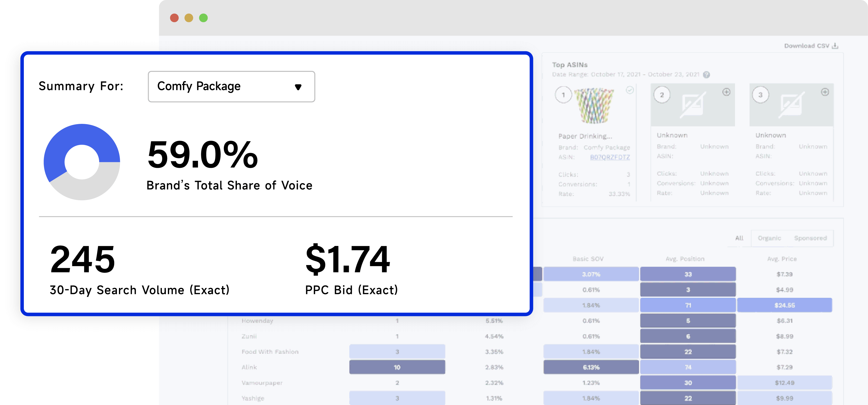868x405 pixels.
Task: Add ASIN card 3 with plus icon
Action: [825, 92]
